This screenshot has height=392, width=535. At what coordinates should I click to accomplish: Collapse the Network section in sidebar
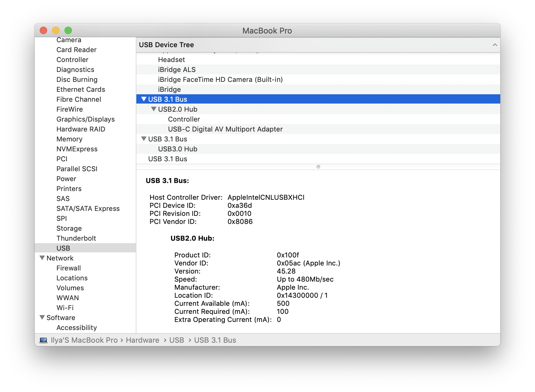[42, 258]
